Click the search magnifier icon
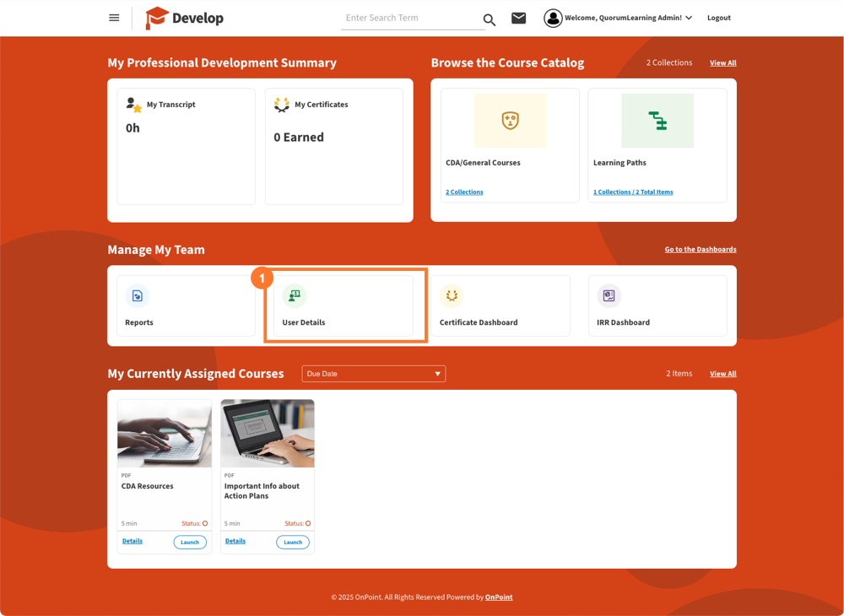 pos(490,19)
